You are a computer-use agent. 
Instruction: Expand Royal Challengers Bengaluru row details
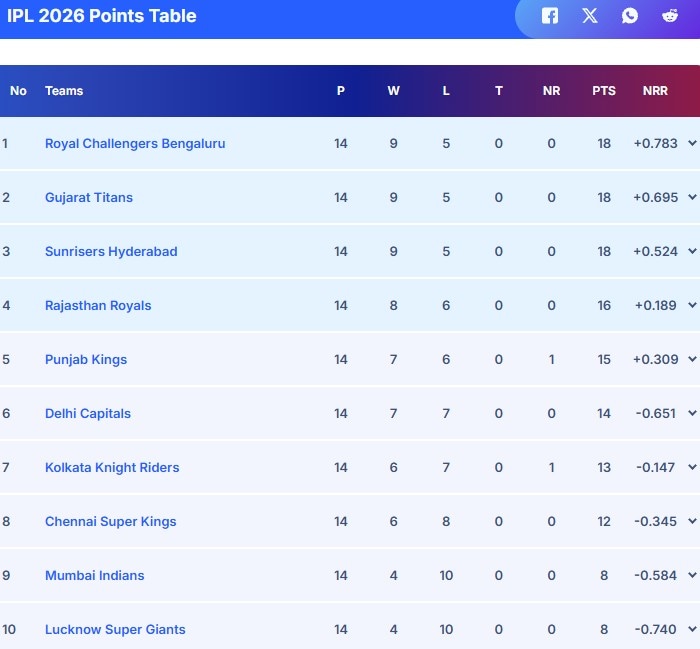(692, 143)
